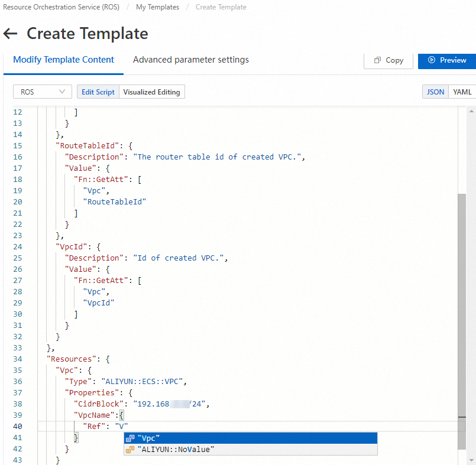The height and width of the screenshot is (465, 476).
Task: Switch to Edit Script mode
Action: click(98, 92)
